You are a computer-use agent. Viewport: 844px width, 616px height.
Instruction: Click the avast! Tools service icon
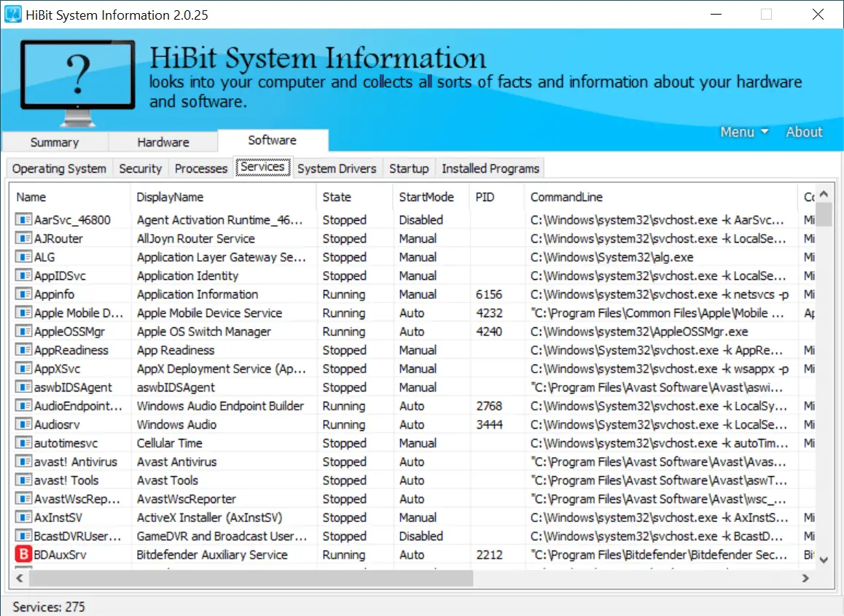pos(23,480)
